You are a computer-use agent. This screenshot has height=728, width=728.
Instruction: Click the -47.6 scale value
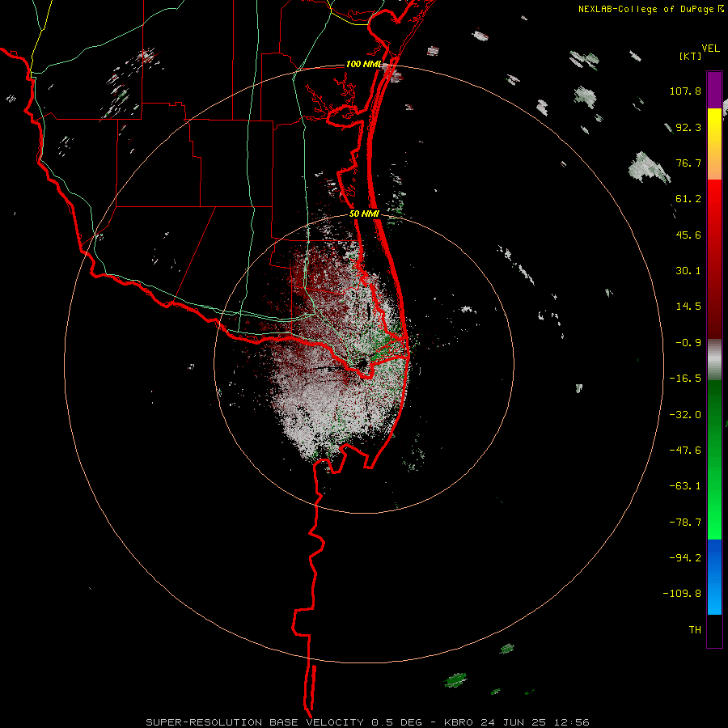tap(685, 451)
